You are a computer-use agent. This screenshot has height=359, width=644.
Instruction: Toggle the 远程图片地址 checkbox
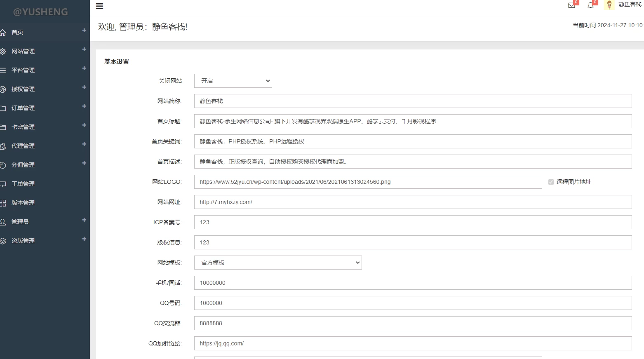551,182
